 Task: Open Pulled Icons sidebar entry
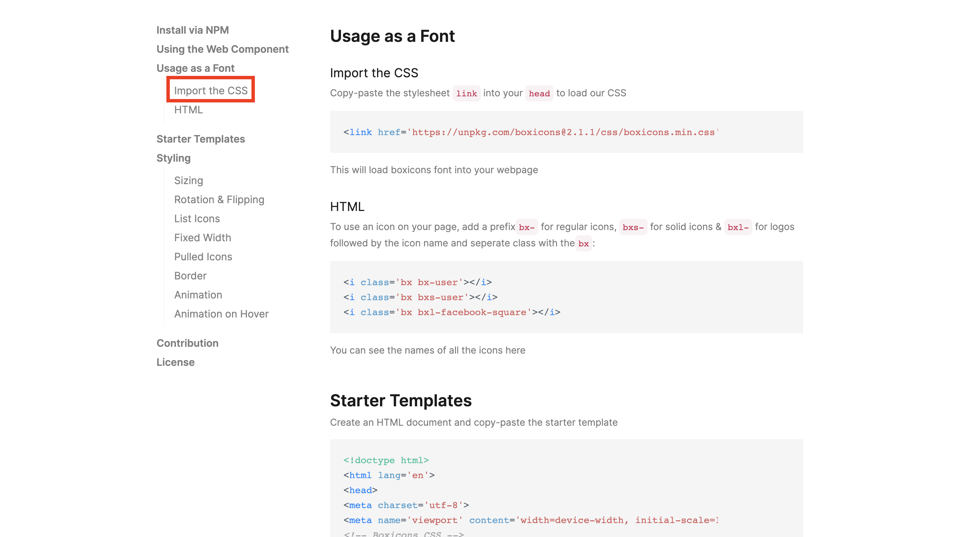[x=203, y=257]
